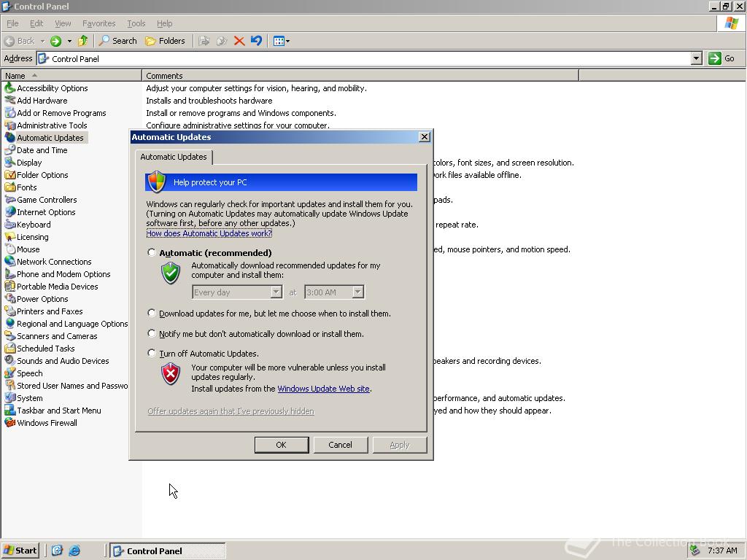This screenshot has height=560, width=747.
Task: Toggle the Folders toolbar button
Action: click(x=165, y=41)
